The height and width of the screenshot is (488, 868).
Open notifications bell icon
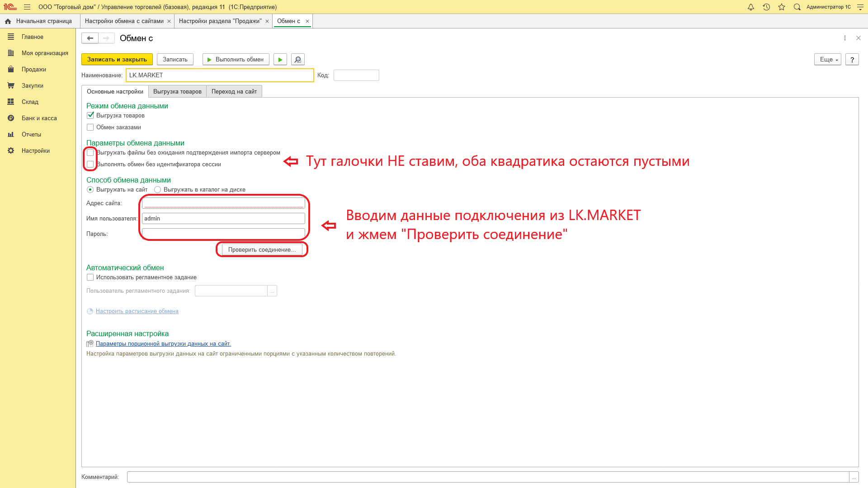point(751,7)
